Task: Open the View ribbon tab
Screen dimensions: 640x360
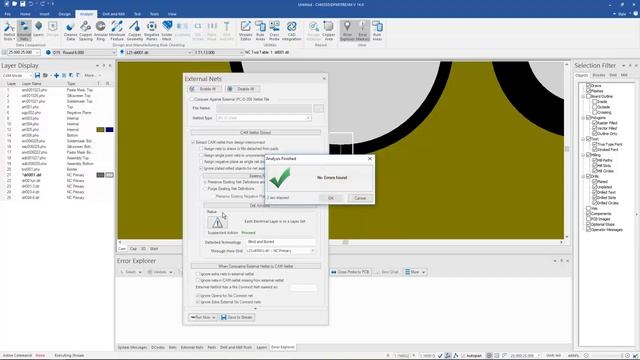Action: (172, 14)
